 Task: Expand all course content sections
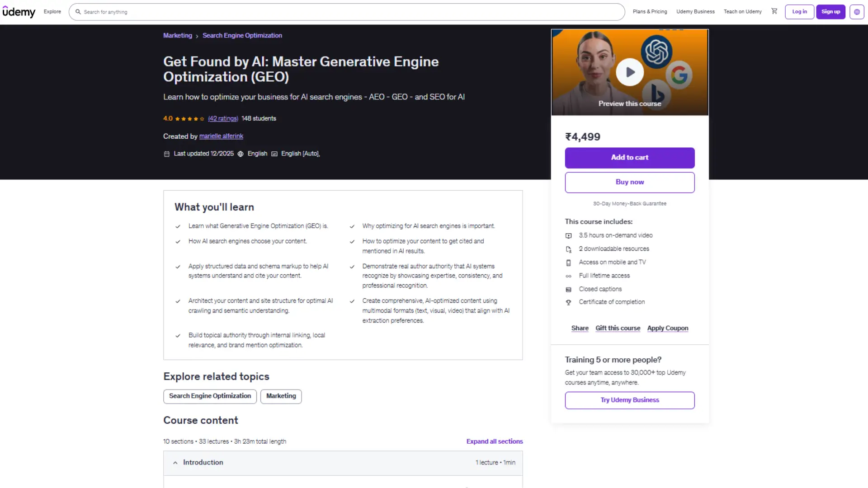point(494,441)
